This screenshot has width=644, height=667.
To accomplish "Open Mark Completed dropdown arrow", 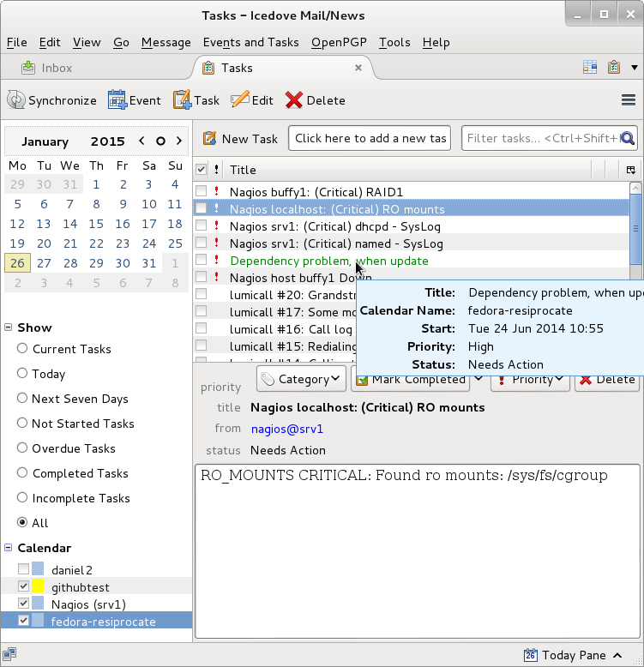I will (478, 379).
